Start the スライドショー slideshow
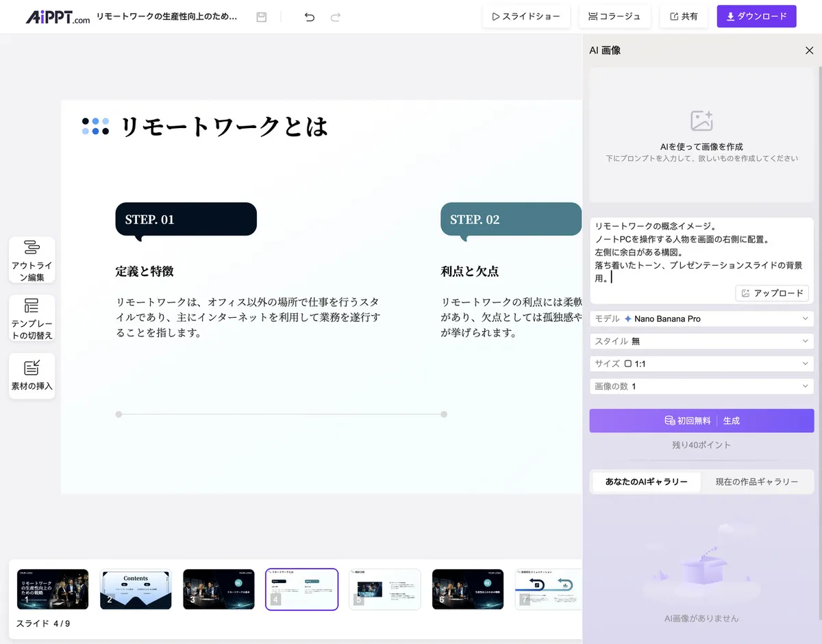This screenshot has height=644, width=822. pyautogui.click(x=526, y=16)
